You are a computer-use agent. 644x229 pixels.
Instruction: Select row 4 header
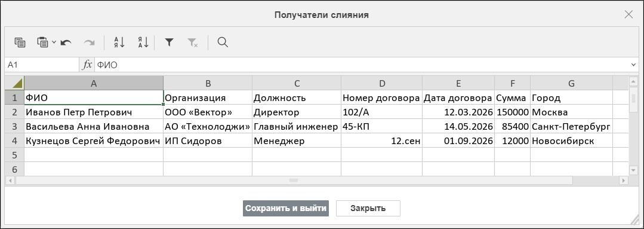[x=15, y=141]
